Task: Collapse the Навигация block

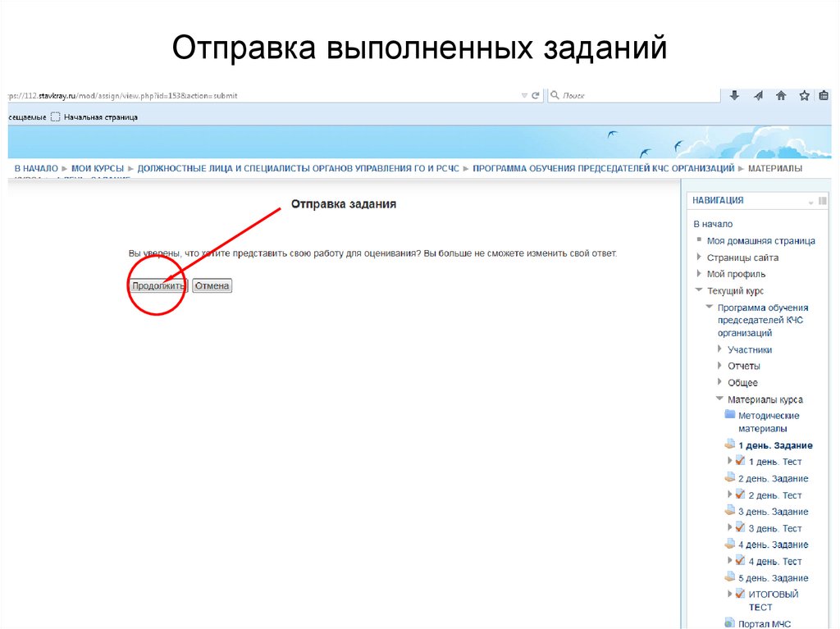Action: [810, 202]
